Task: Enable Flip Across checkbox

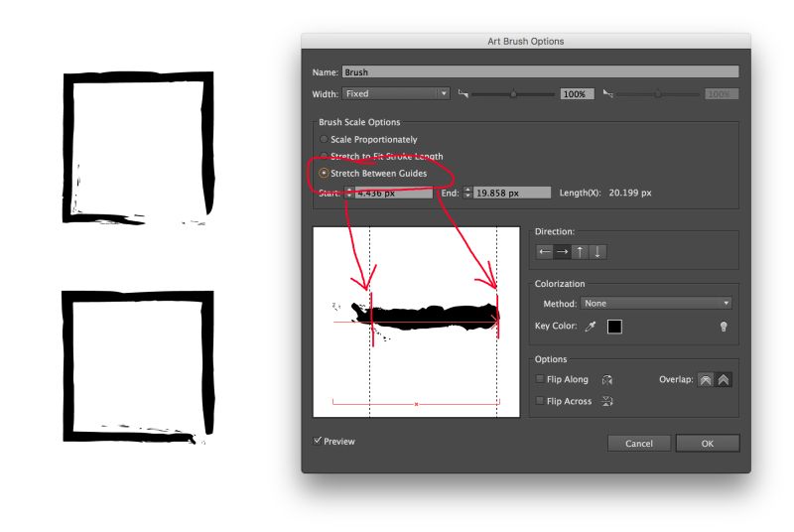Action: click(x=540, y=401)
